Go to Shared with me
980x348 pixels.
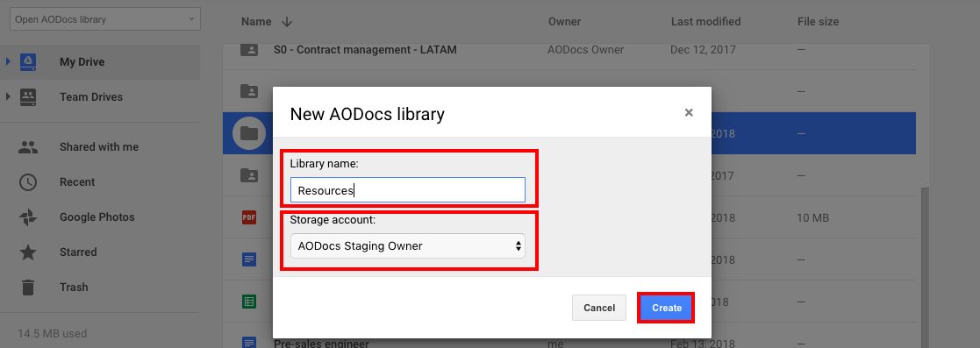99,146
